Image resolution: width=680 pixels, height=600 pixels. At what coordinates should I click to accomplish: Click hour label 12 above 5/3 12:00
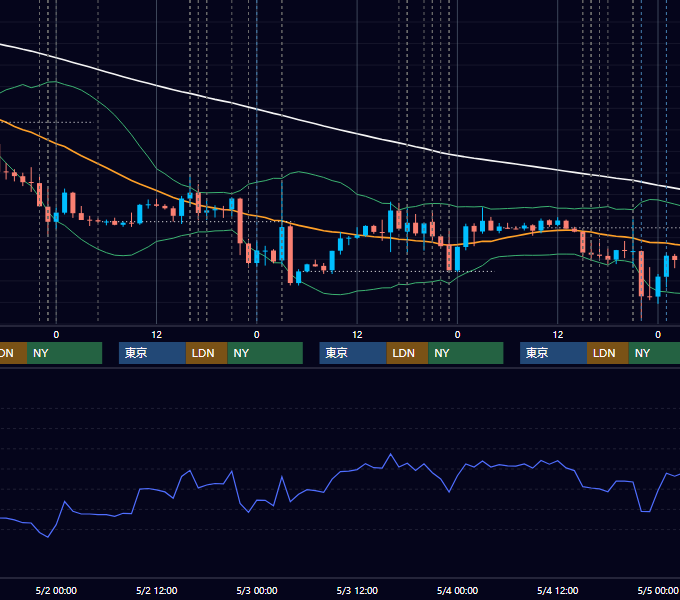pos(357,335)
